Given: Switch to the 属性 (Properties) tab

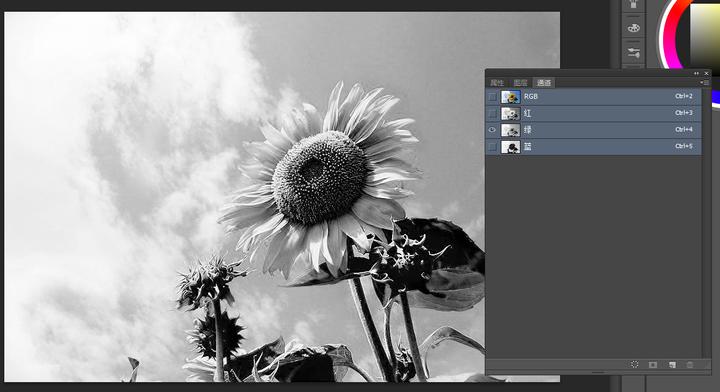Looking at the screenshot, I should click(x=497, y=83).
